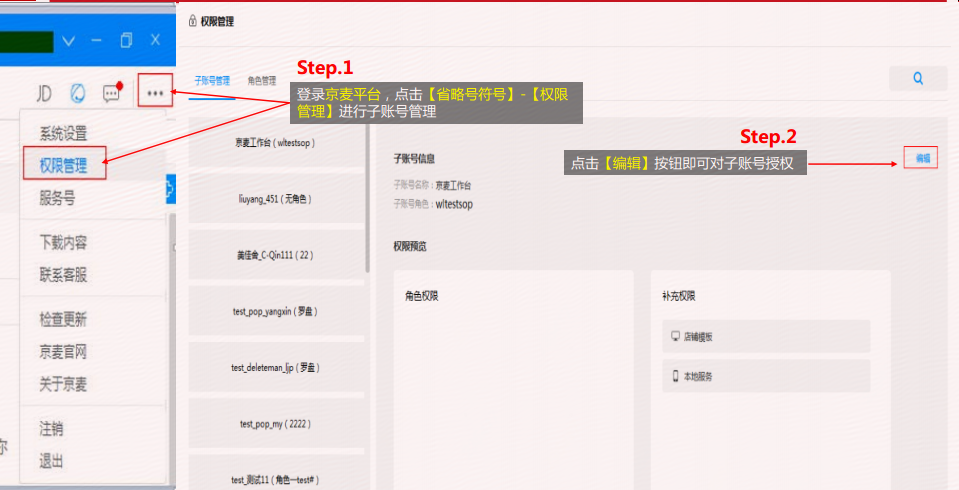Click the 编辑 edit link
This screenshot has height=490, width=959.
coord(922,158)
